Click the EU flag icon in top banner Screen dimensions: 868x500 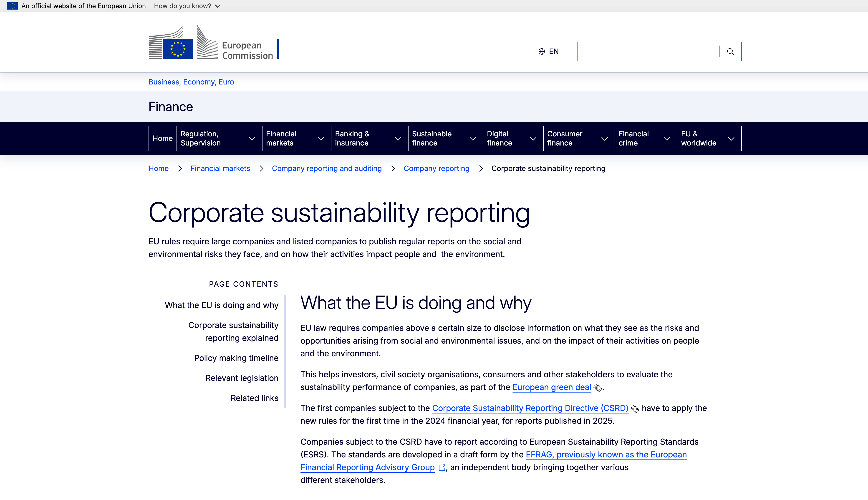(12, 6)
